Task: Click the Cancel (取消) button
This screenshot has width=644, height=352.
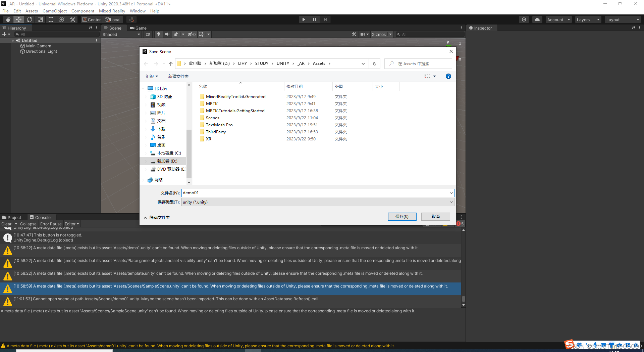Action: point(435,217)
